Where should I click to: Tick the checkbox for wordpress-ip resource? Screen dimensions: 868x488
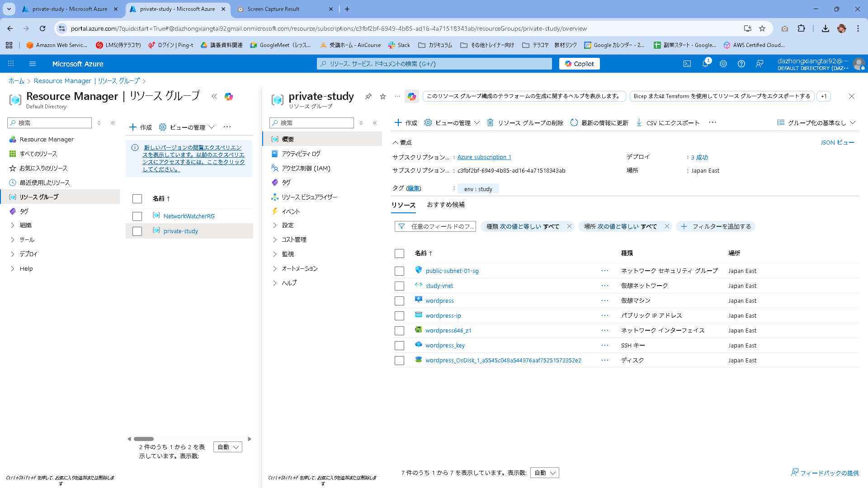pos(399,316)
